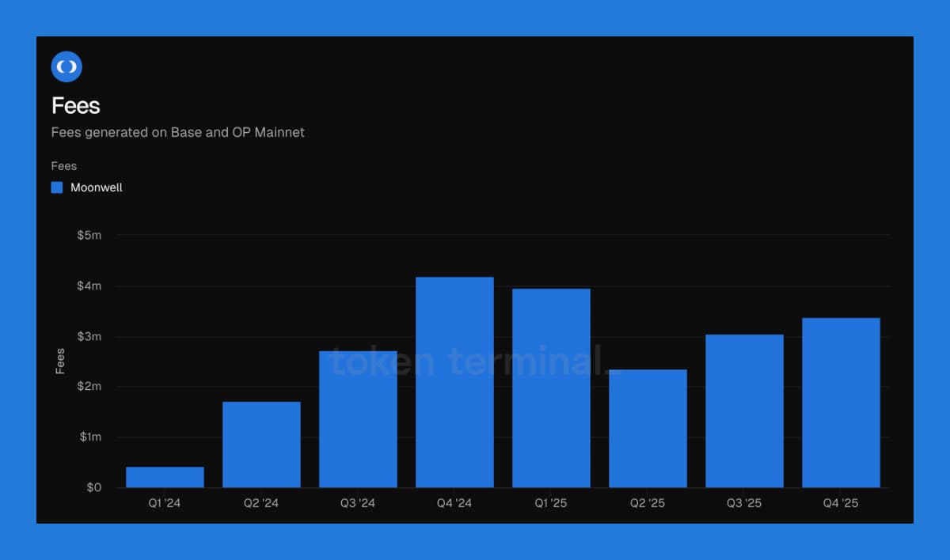The height and width of the screenshot is (560, 950).
Task: Click the Q1 '25 fees bar
Action: click(551, 388)
